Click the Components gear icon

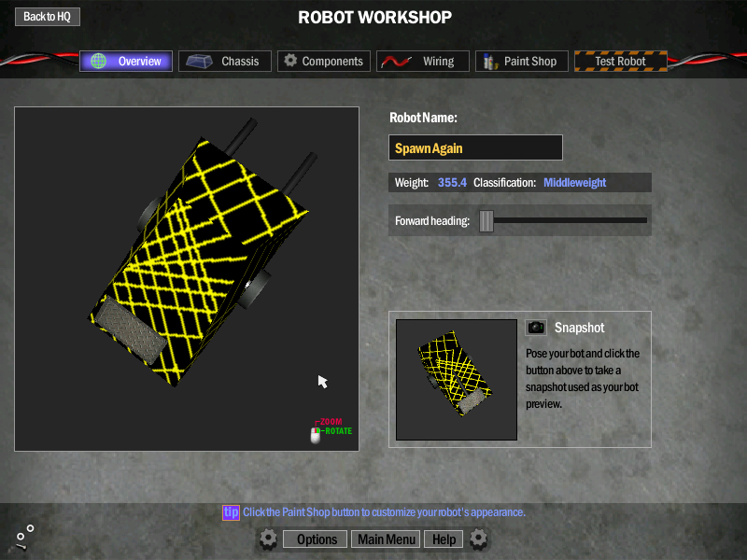tap(290, 61)
